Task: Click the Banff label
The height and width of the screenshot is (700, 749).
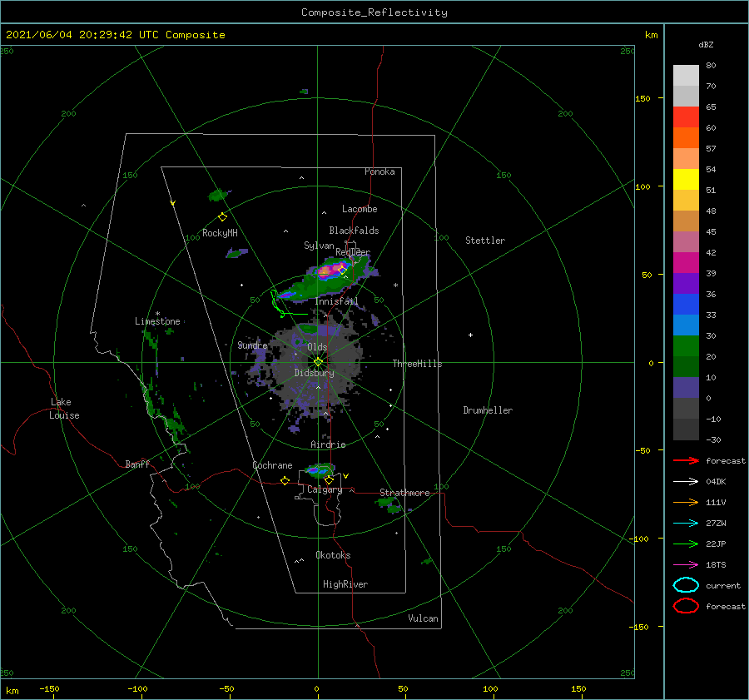Action: [x=137, y=464]
